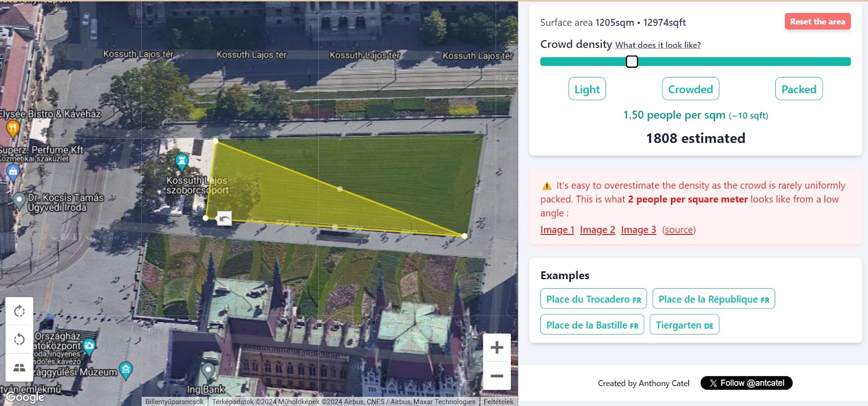This screenshot has width=868, height=406.
Task: Click Created by Anthony Catel text
Action: pyautogui.click(x=643, y=383)
